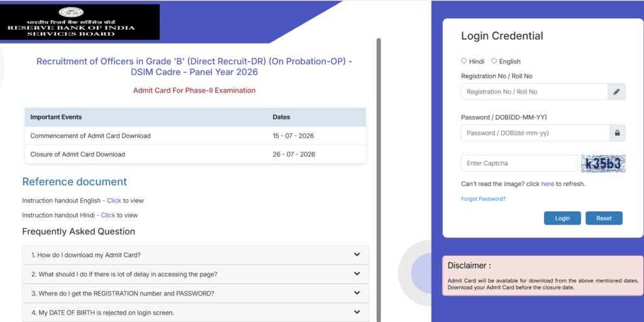Expand FAQ 'My DATE OF BIRTH is rejected'
The height and width of the screenshot is (322, 644).
point(196,313)
